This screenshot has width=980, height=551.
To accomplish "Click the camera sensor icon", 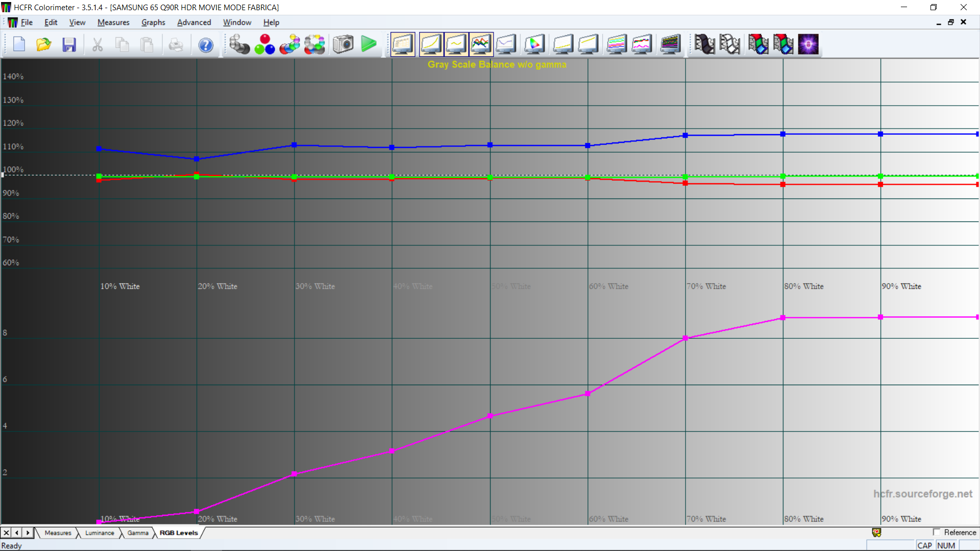I will [343, 44].
